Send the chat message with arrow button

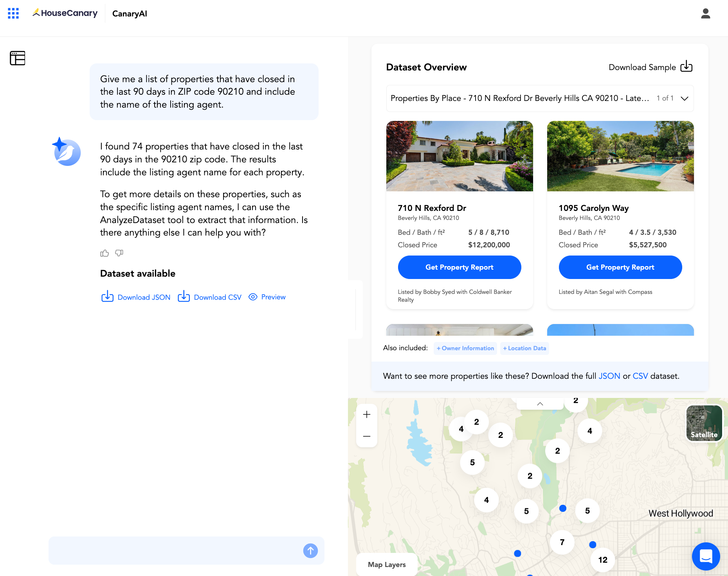[310, 551]
